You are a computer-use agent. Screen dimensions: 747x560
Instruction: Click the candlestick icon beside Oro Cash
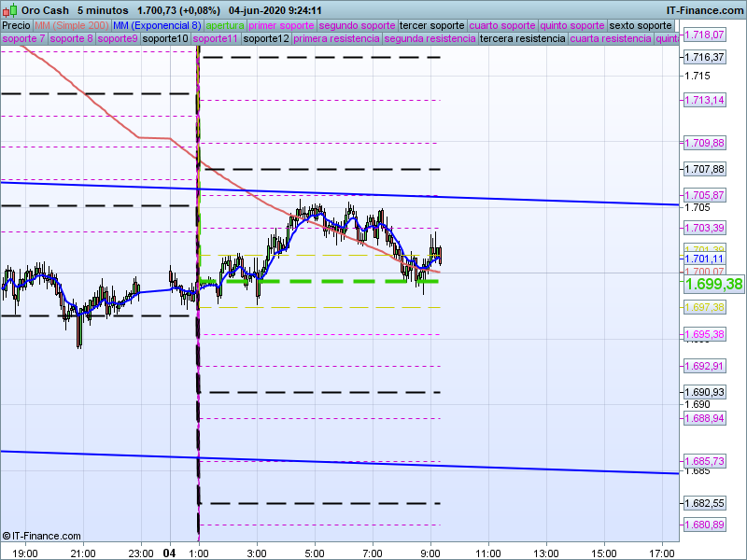[x=8, y=9]
